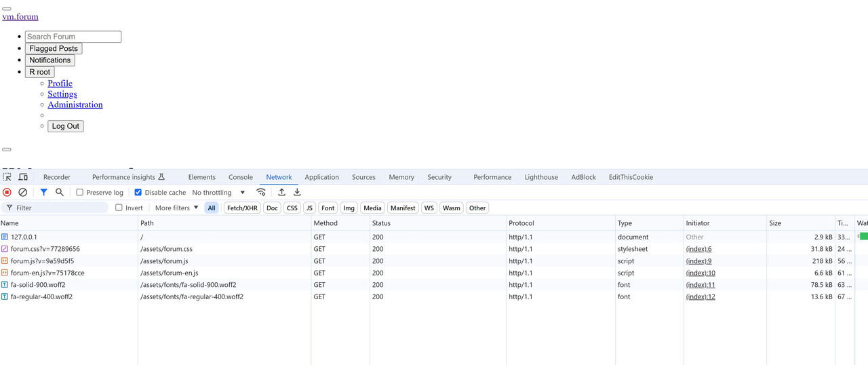Export HAR with the download arrow icon
Screen dimensions: 868x365
pyautogui.click(x=297, y=193)
